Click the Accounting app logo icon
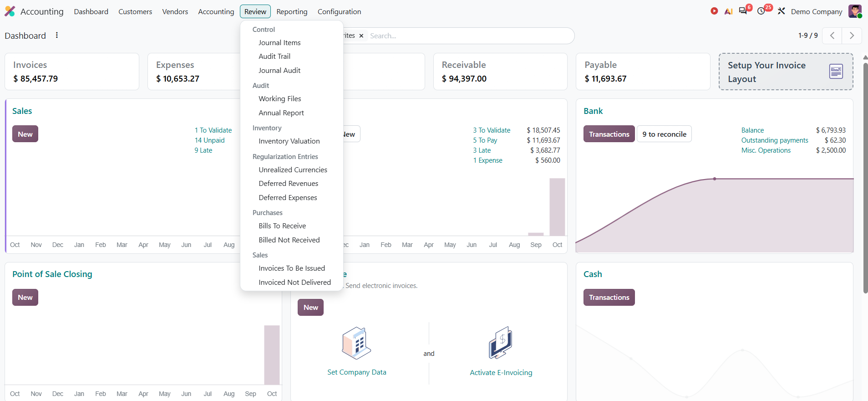Viewport: 868px width, 401px height. (10, 11)
